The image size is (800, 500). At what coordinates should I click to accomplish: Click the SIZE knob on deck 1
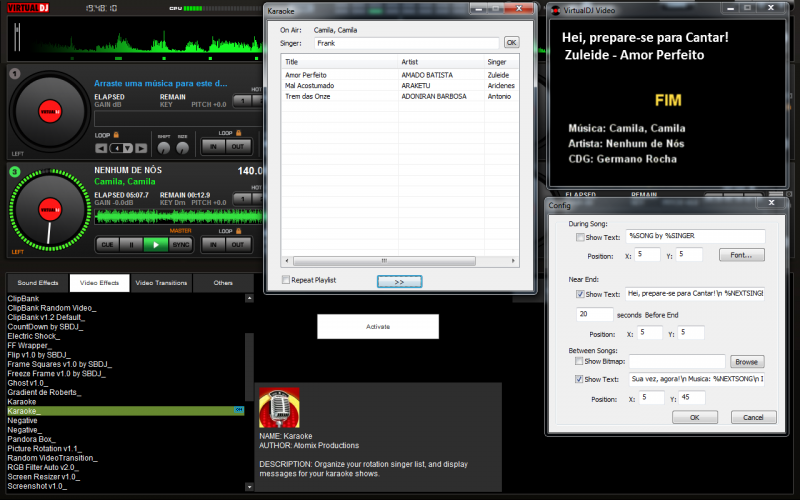182,148
